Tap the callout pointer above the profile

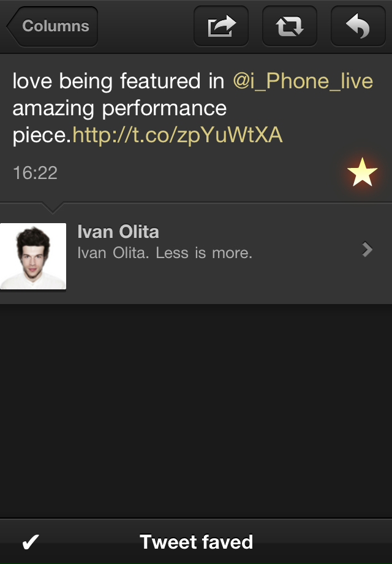(x=53, y=208)
